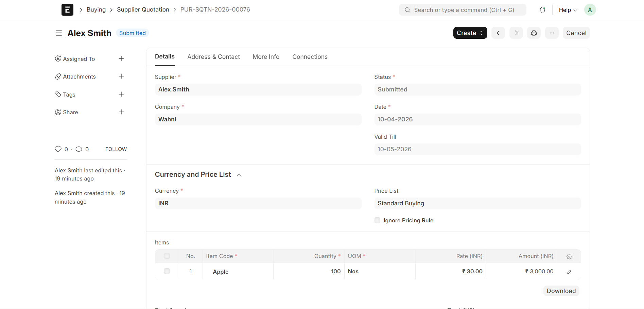Screen dimensions: 644x309
Task: Go to previous document arrow
Action: (x=498, y=33)
